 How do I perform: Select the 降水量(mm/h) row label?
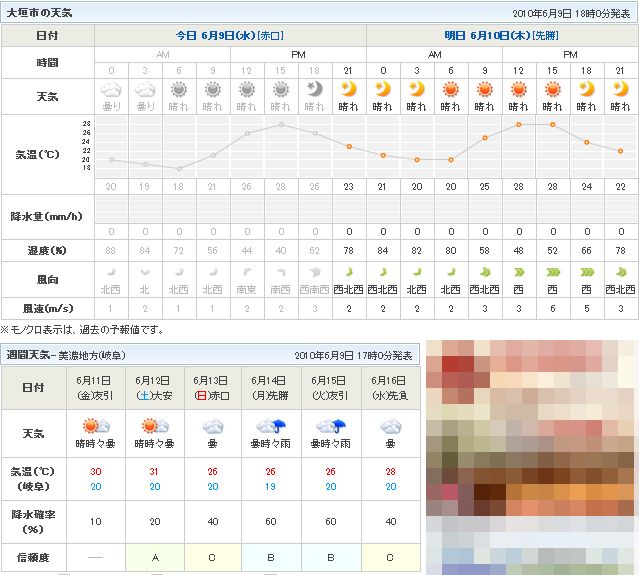point(47,216)
